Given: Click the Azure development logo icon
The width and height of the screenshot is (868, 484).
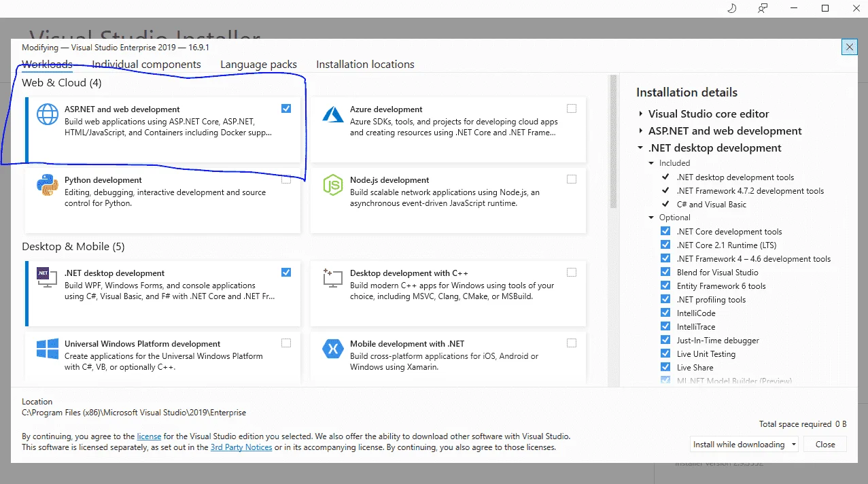Looking at the screenshot, I should tap(333, 115).
